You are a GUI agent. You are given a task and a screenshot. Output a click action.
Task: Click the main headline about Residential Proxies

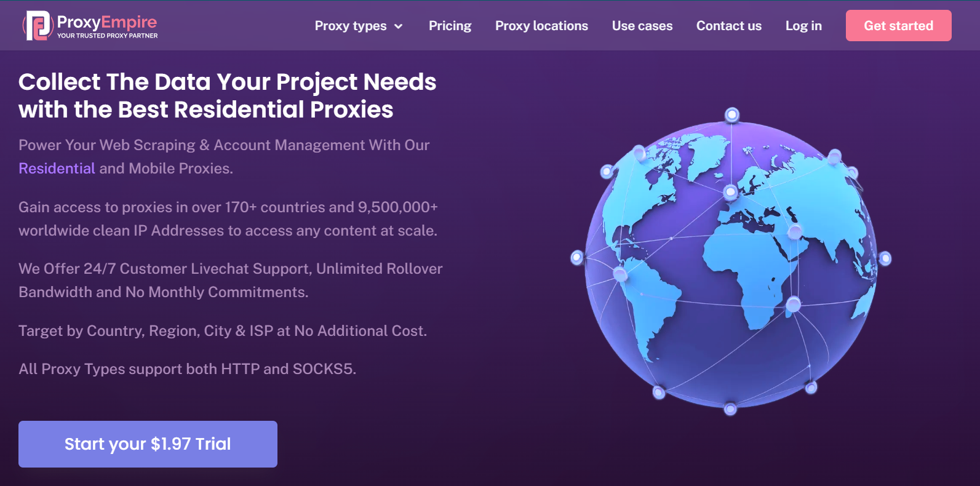tap(227, 95)
